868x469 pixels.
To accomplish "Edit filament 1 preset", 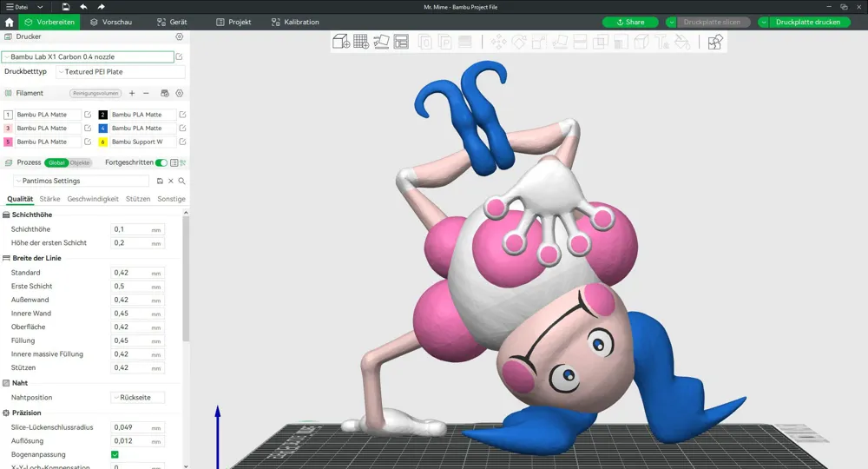I will [x=88, y=115].
